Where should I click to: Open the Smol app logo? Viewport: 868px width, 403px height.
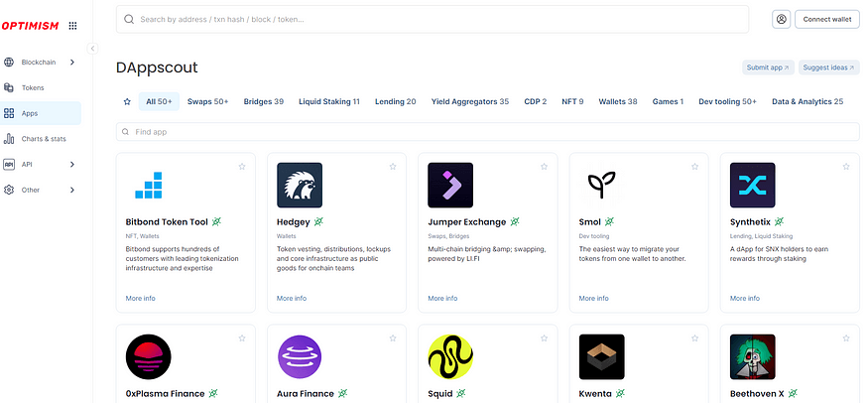click(x=602, y=185)
